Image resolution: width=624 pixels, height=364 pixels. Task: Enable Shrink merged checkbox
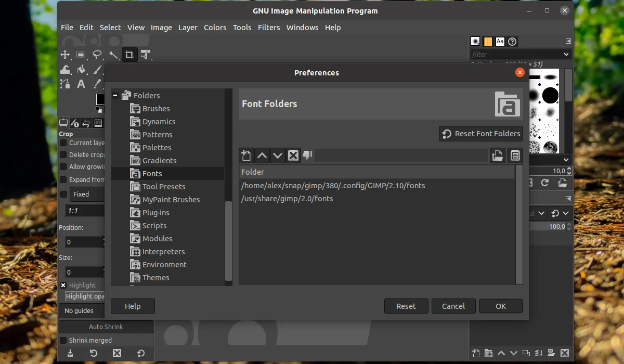point(63,340)
